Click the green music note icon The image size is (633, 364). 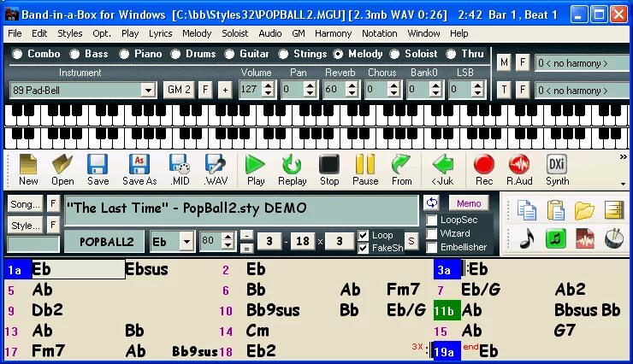click(555, 238)
